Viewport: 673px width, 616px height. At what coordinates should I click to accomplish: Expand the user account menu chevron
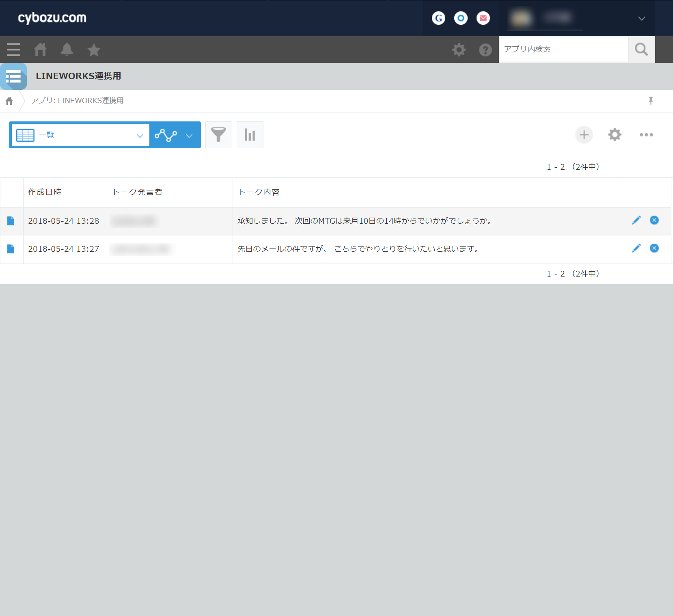tap(641, 18)
